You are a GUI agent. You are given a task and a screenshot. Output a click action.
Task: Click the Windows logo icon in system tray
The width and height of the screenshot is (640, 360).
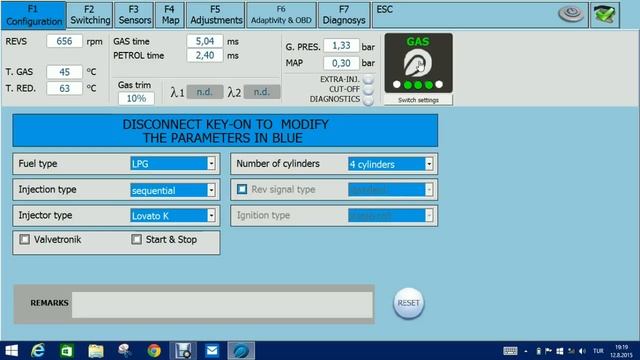click(560, 351)
